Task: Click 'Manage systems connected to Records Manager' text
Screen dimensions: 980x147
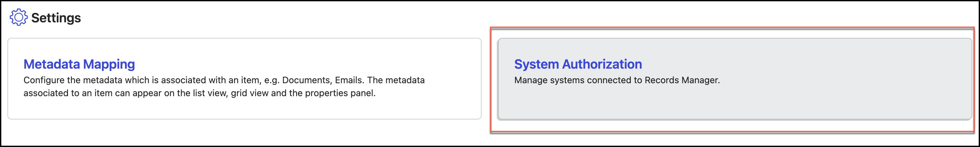Action: [x=617, y=80]
